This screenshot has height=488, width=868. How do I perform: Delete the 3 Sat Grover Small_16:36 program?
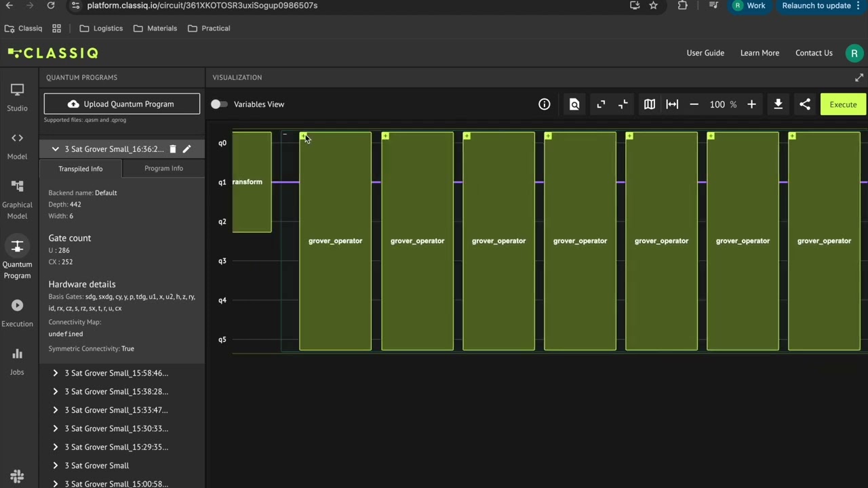[173, 149]
